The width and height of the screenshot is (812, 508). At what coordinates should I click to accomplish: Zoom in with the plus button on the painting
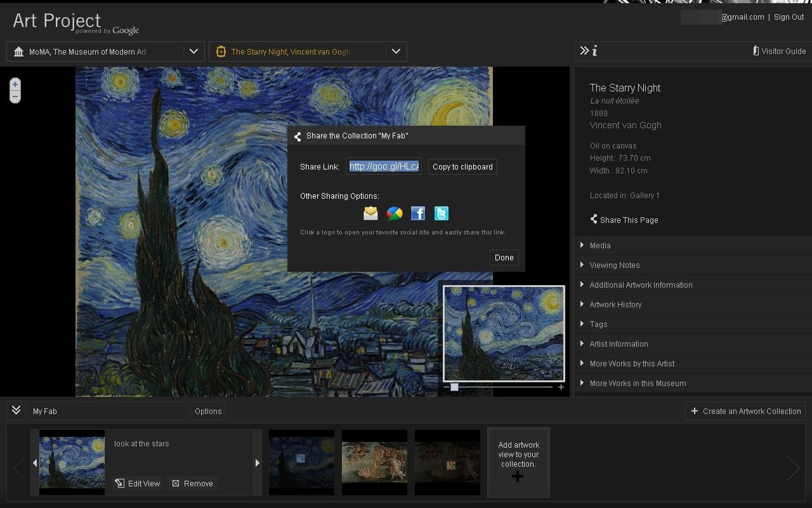[x=15, y=84]
